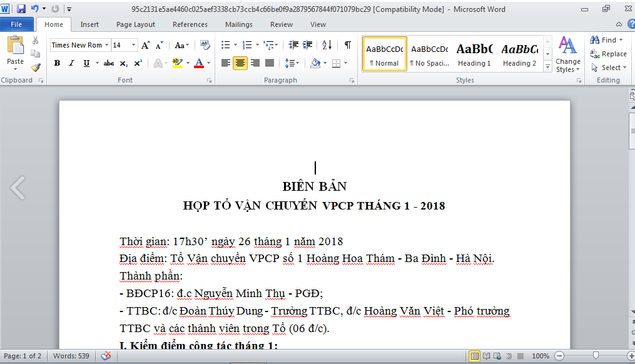Toggle Bold formatting
The height and width of the screenshot is (364, 635).
click(x=57, y=63)
